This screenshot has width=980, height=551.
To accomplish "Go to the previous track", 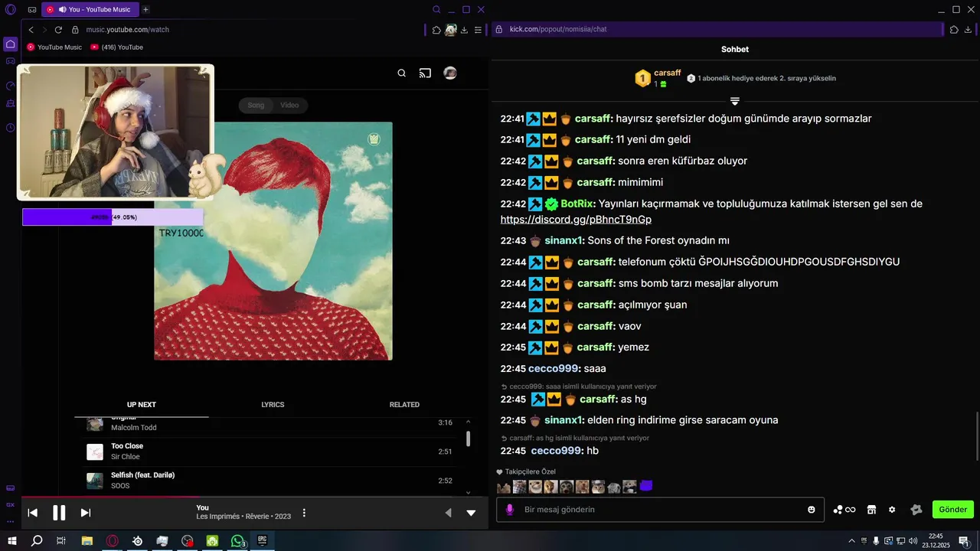I will coord(33,513).
